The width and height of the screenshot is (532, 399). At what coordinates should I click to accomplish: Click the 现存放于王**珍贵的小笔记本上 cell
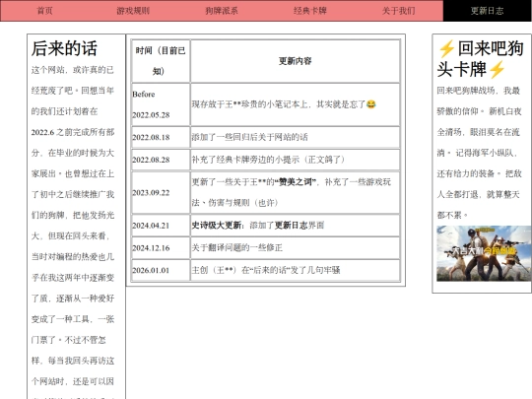pos(296,104)
